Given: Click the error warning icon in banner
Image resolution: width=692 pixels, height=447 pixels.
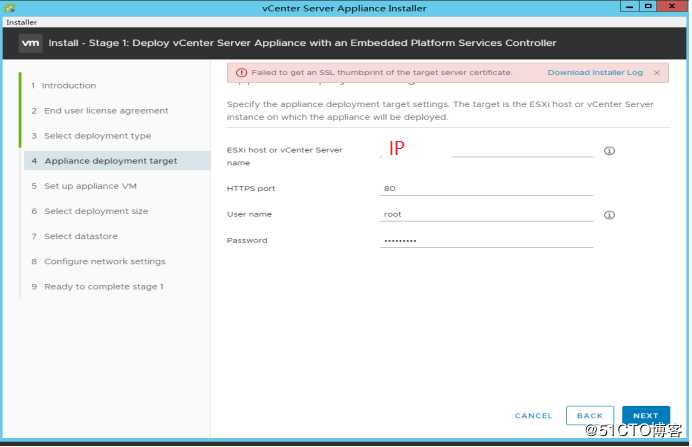Looking at the screenshot, I should pyautogui.click(x=241, y=73).
